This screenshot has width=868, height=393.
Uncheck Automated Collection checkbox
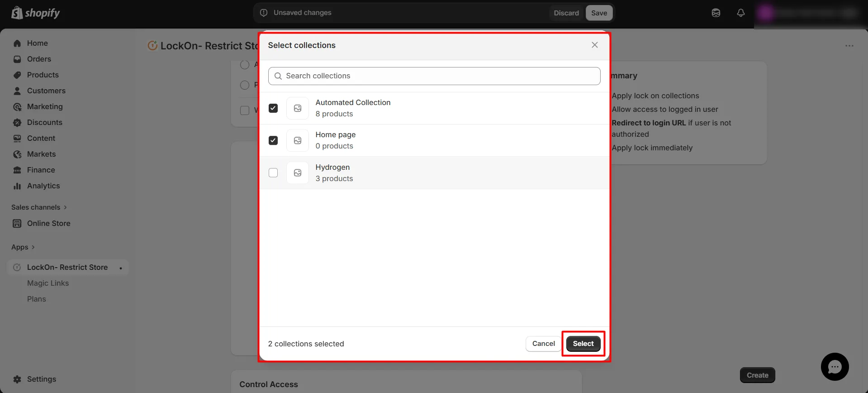point(273,108)
